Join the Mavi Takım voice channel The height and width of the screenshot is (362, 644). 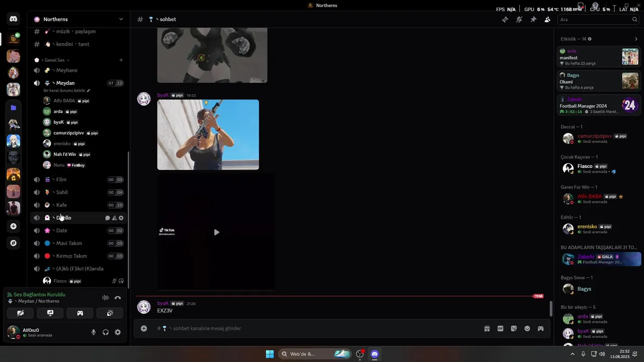point(78,243)
